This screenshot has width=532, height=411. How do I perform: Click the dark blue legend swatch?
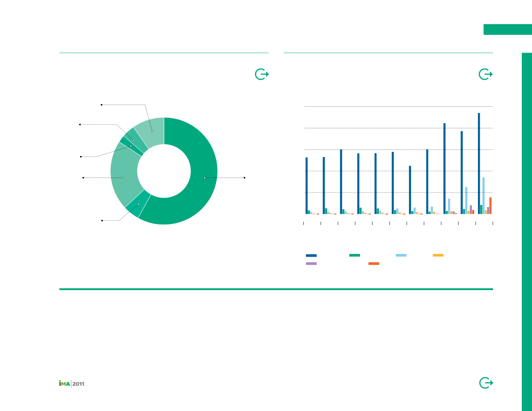tap(311, 255)
